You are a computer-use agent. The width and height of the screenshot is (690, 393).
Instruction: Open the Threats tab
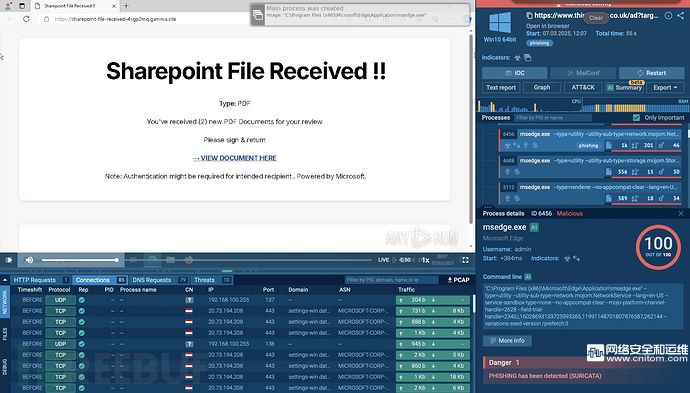[205, 280]
